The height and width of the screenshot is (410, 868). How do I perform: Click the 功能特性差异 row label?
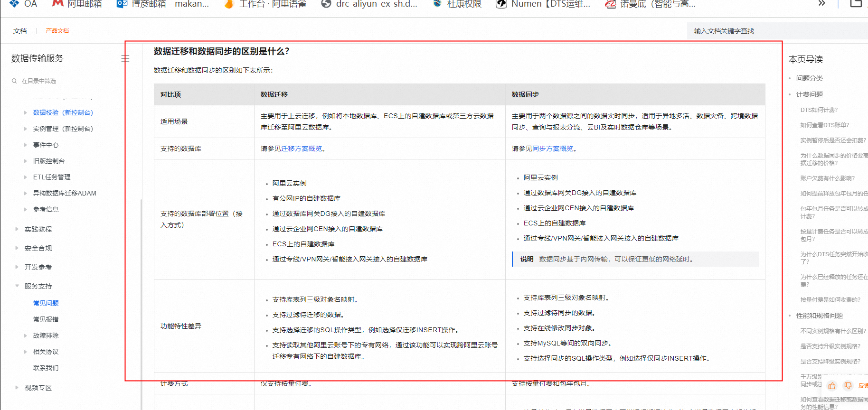tap(181, 326)
